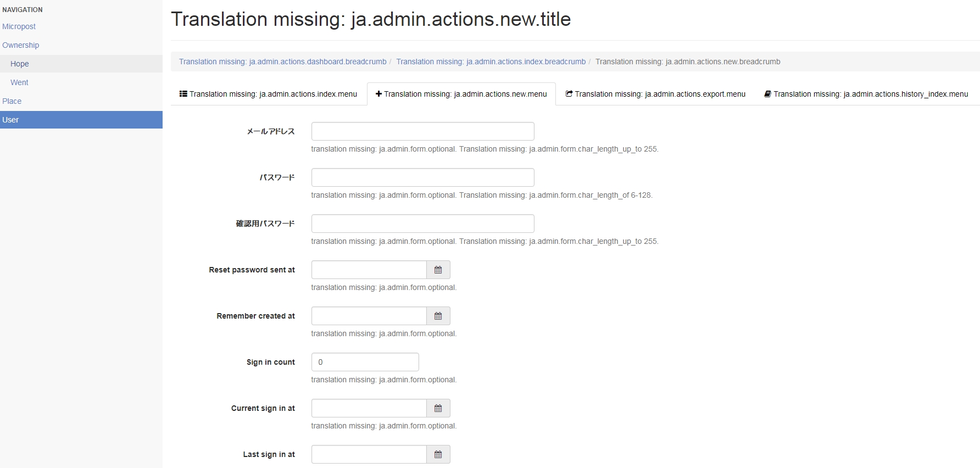
Task: Open calendar picker for Last sign in at
Action: tap(438, 454)
